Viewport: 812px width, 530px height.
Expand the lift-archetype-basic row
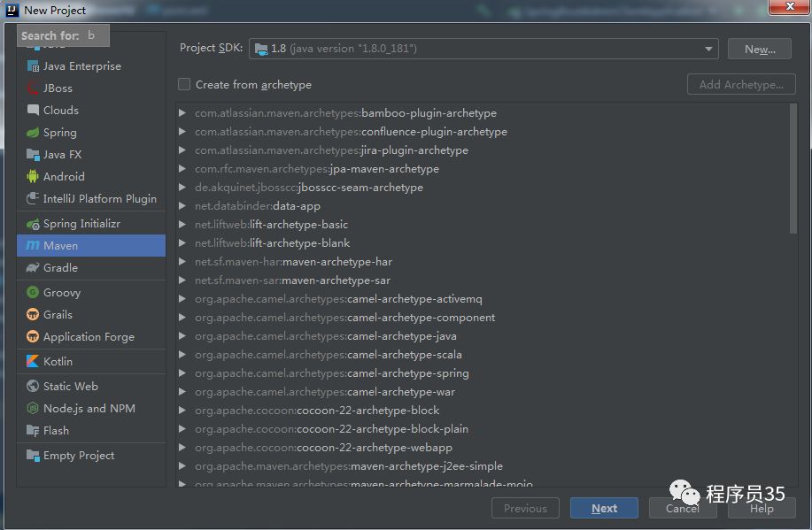point(182,225)
